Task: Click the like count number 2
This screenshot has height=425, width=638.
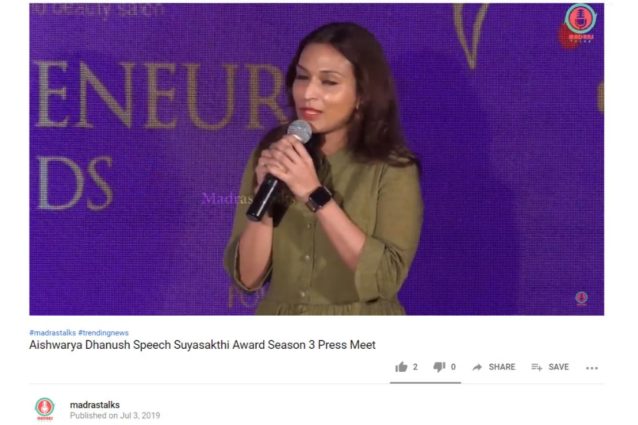Action: pos(415,367)
